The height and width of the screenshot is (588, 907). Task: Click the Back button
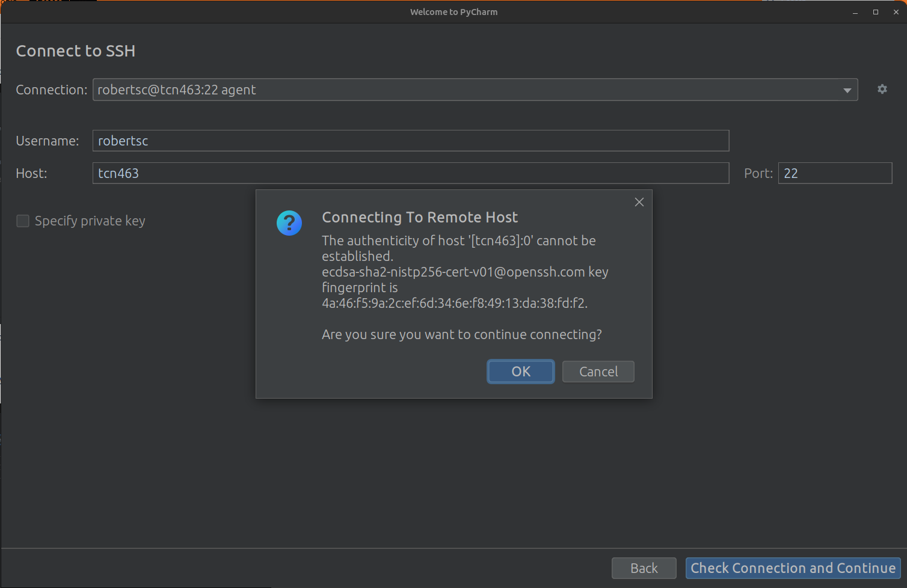click(644, 568)
